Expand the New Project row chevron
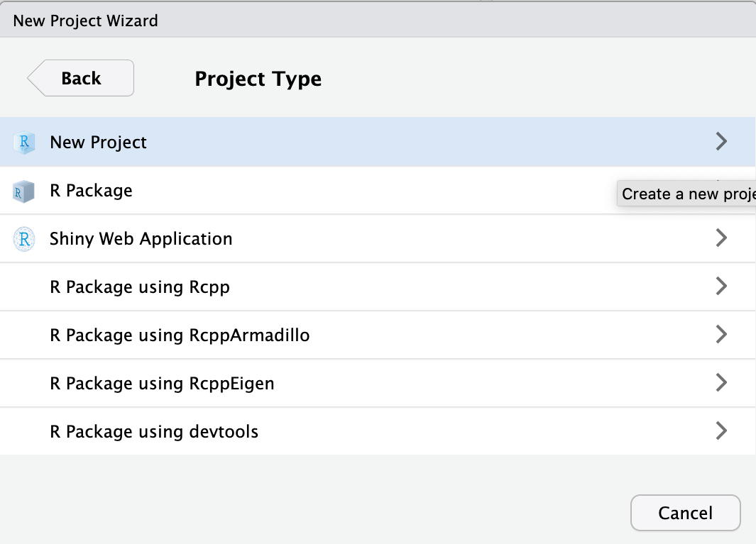The height and width of the screenshot is (544, 756). click(x=721, y=142)
